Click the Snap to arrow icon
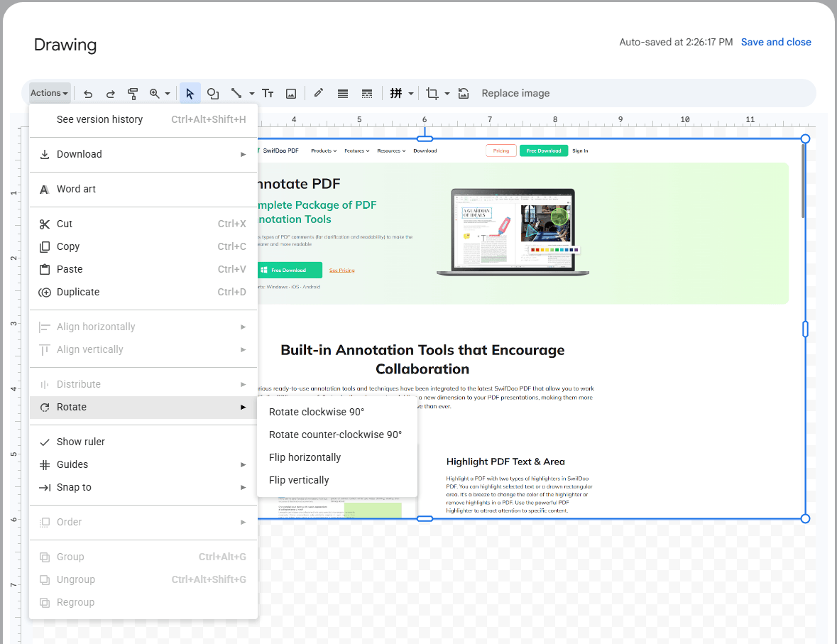 45,488
